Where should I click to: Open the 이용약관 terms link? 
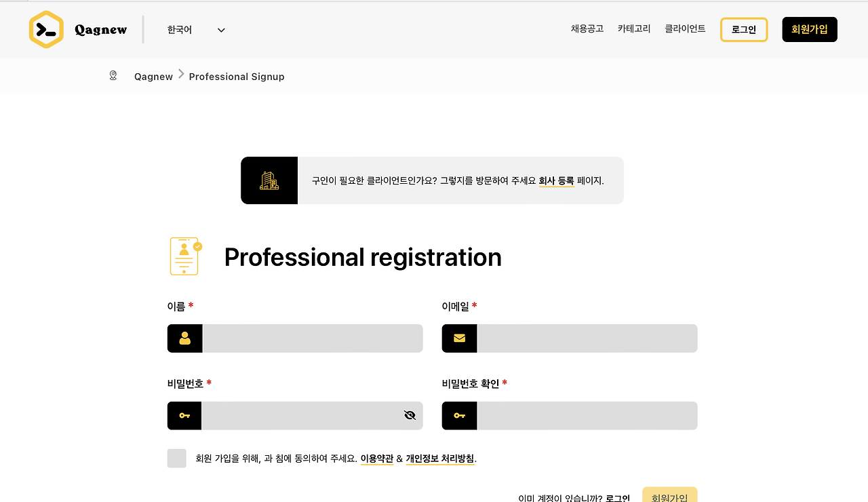click(x=376, y=458)
